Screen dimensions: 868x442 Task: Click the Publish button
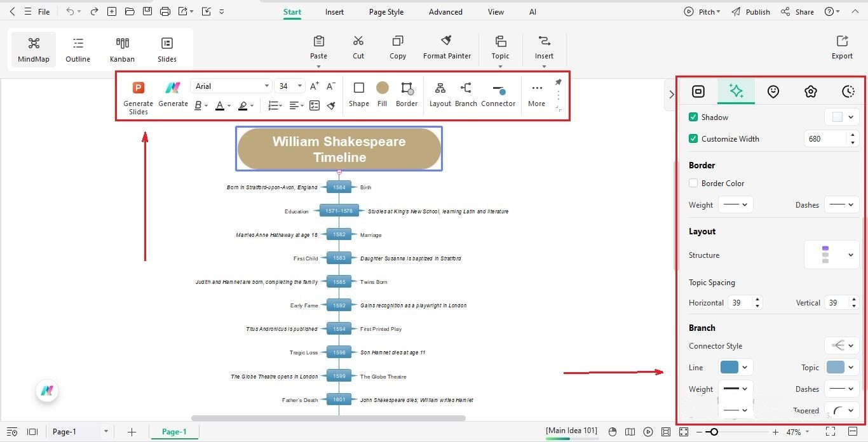click(x=750, y=11)
